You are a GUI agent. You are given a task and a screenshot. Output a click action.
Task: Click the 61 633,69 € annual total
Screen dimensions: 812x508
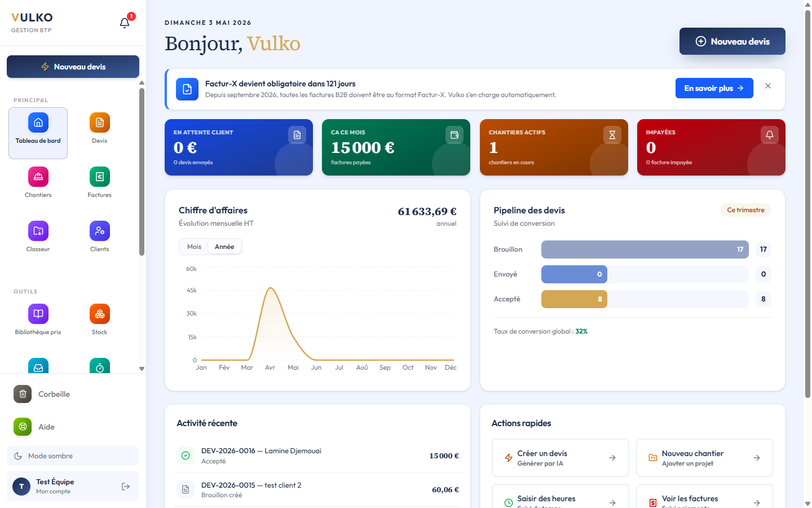427,212
